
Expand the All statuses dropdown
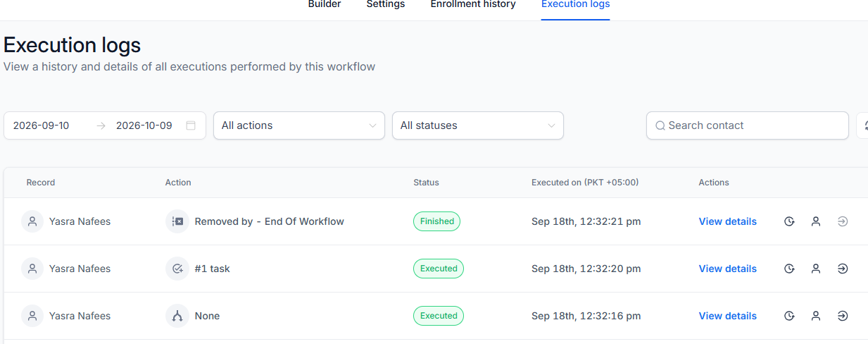click(478, 125)
